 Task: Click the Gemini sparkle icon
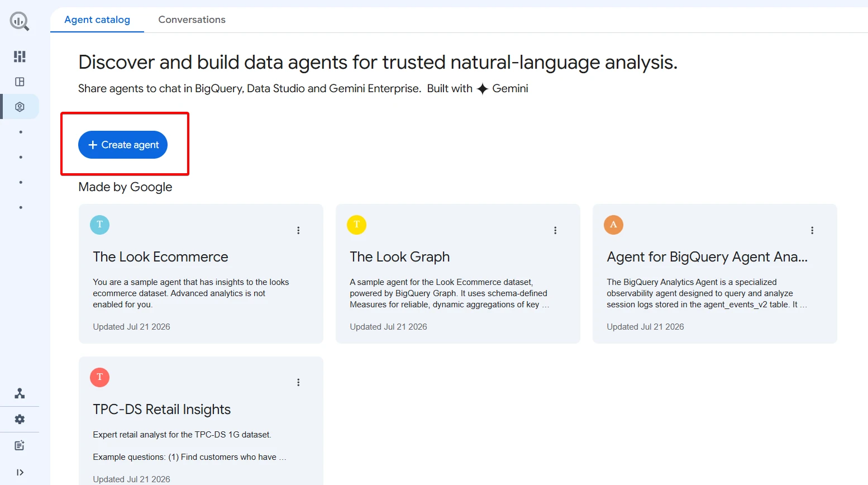(x=483, y=89)
